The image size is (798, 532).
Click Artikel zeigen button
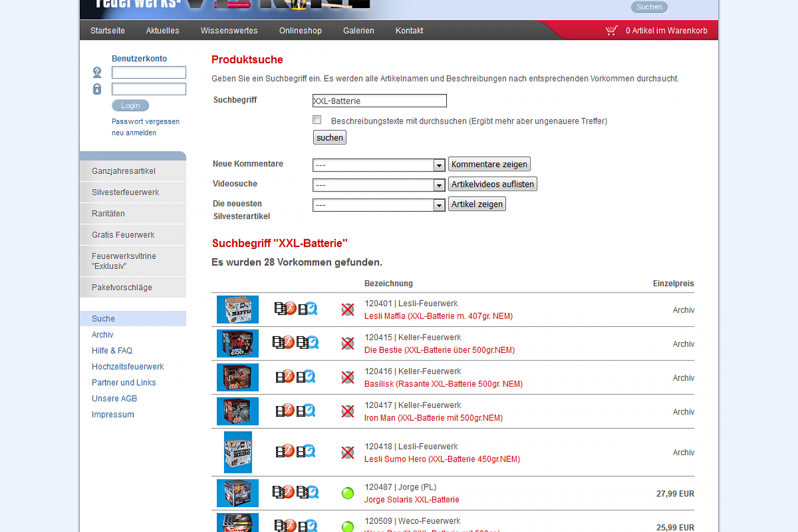[477, 204]
